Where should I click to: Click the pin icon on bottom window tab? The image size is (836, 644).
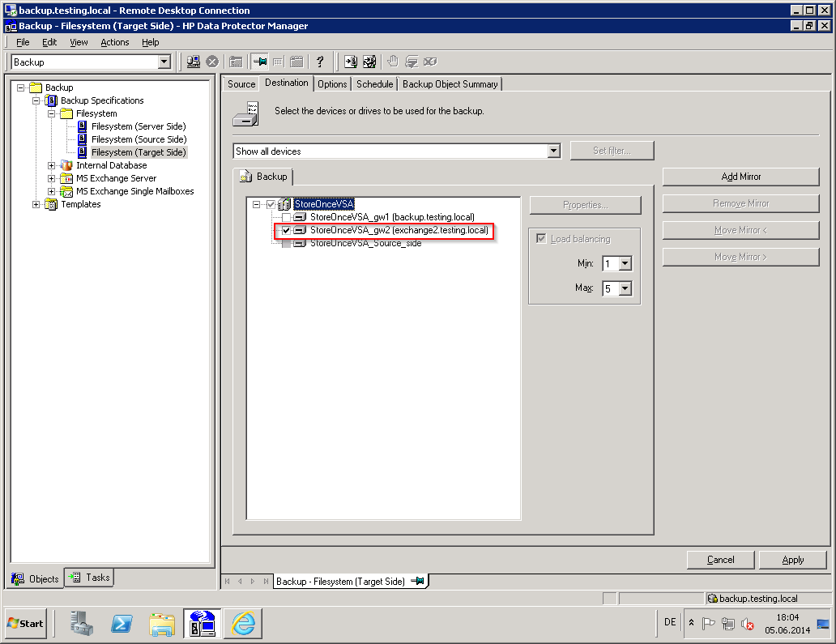[x=417, y=581]
